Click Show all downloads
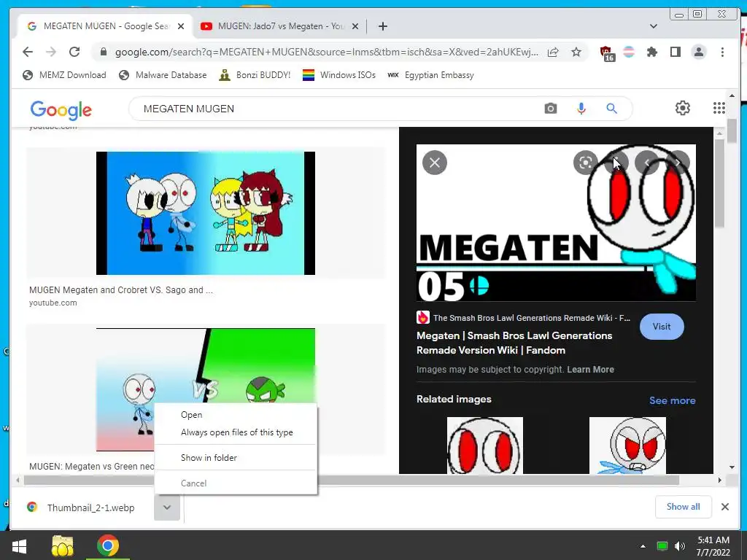The width and height of the screenshot is (747, 560). tap(683, 507)
